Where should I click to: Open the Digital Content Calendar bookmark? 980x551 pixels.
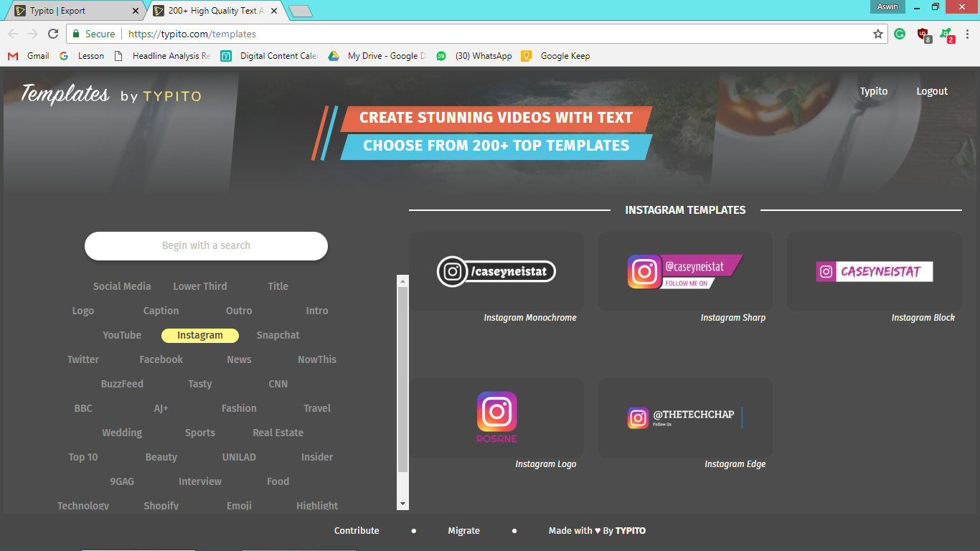pyautogui.click(x=269, y=56)
